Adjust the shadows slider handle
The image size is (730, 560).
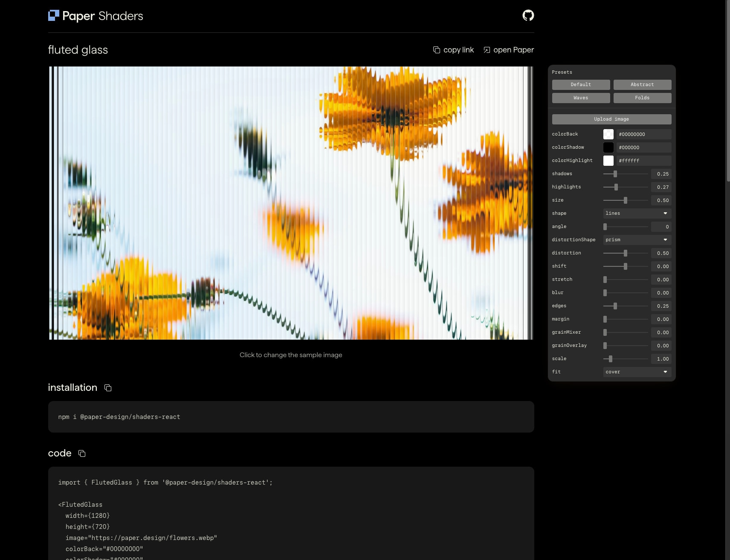click(615, 174)
